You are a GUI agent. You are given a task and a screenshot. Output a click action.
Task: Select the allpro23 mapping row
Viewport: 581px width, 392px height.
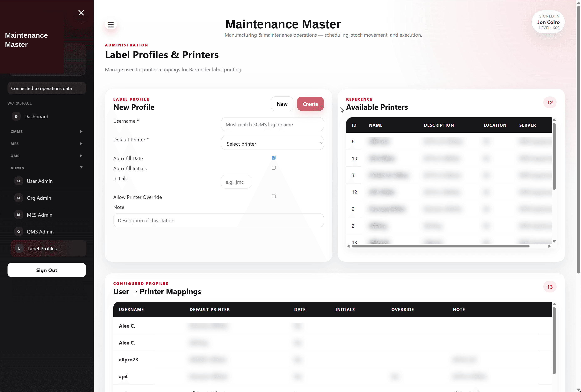click(332, 360)
